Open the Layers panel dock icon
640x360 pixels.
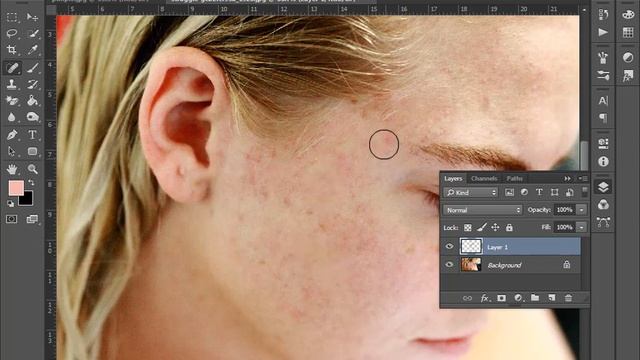pos(603,187)
